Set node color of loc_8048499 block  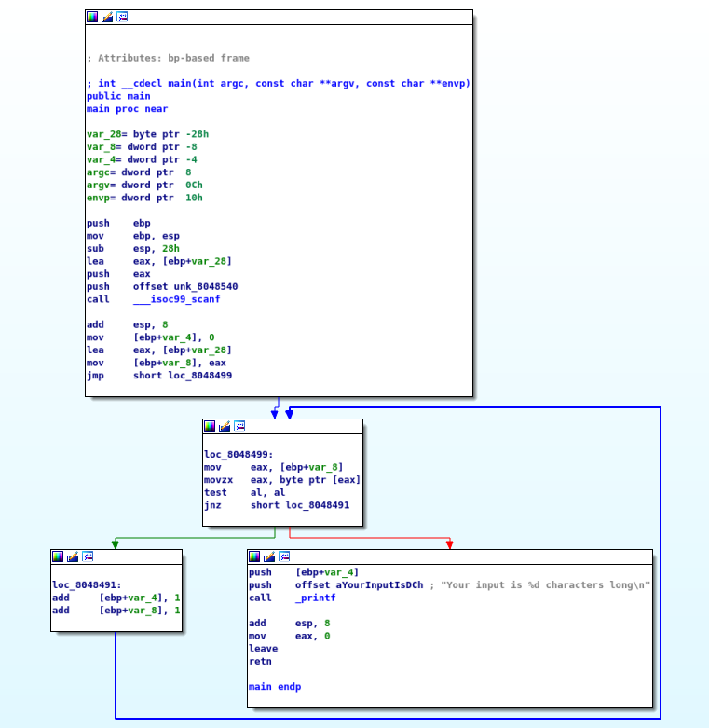(x=210, y=426)
